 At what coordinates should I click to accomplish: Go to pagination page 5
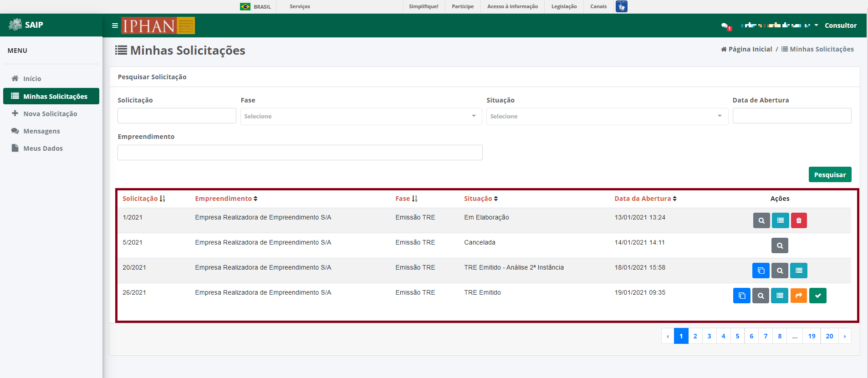coord(737,336)
